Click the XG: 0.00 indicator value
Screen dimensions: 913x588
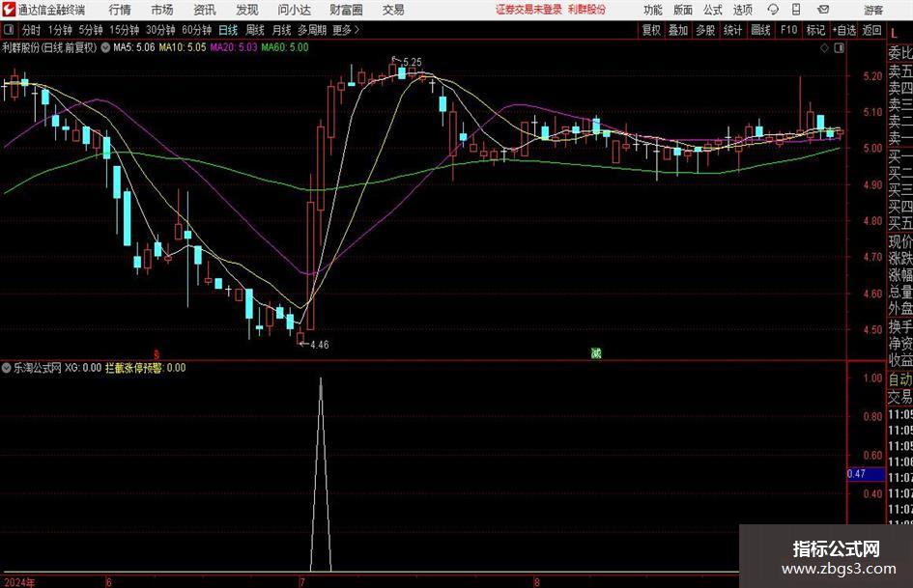click(83, 368)
